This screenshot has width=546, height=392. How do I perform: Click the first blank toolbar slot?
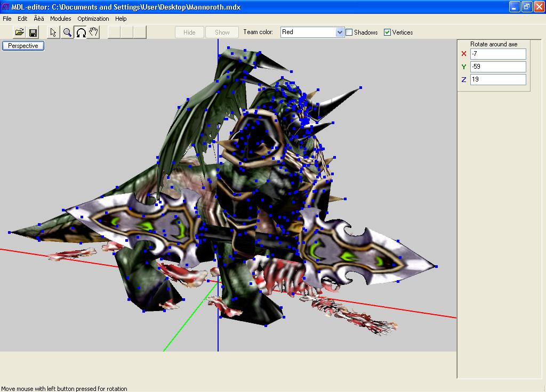114,32
